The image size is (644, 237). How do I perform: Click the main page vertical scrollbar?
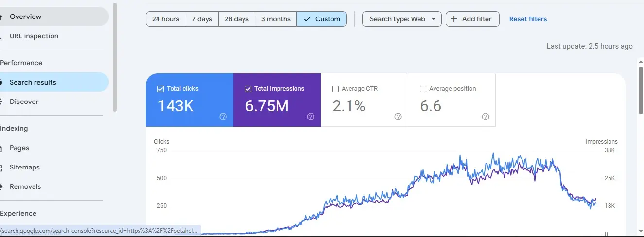pyautogui.click(x=641, y=87)
